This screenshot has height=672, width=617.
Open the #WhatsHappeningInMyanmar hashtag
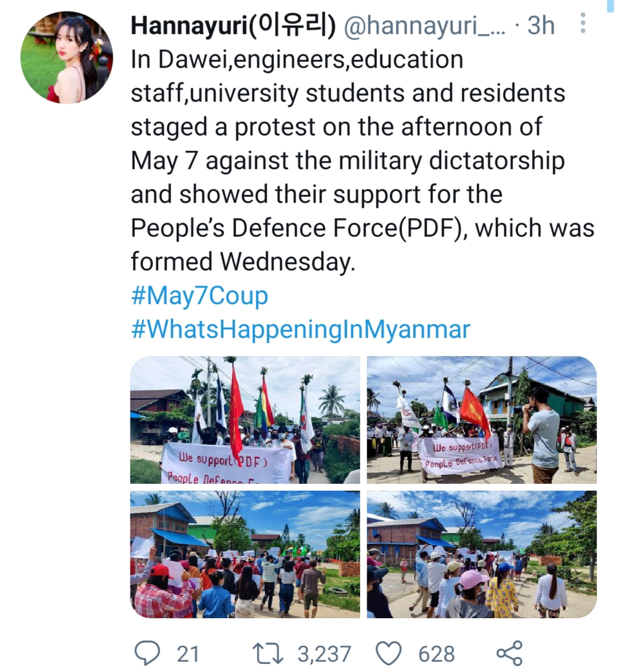point(301,329)
